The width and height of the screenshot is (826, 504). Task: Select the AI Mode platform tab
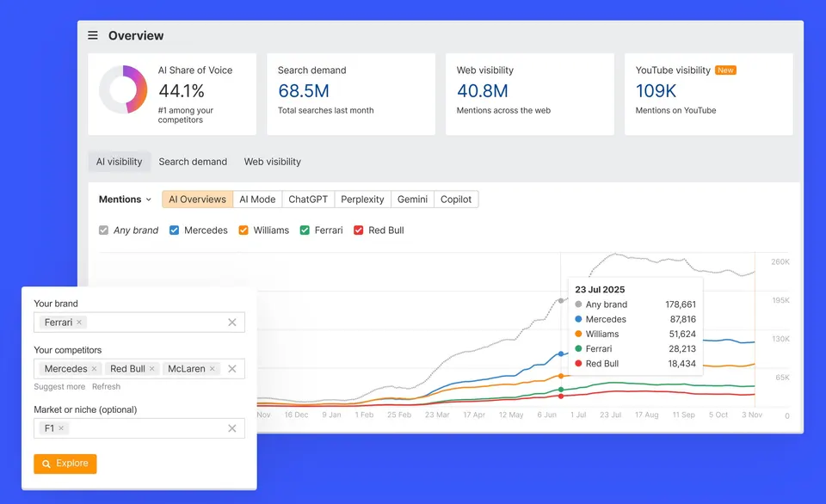click(257, 199)
